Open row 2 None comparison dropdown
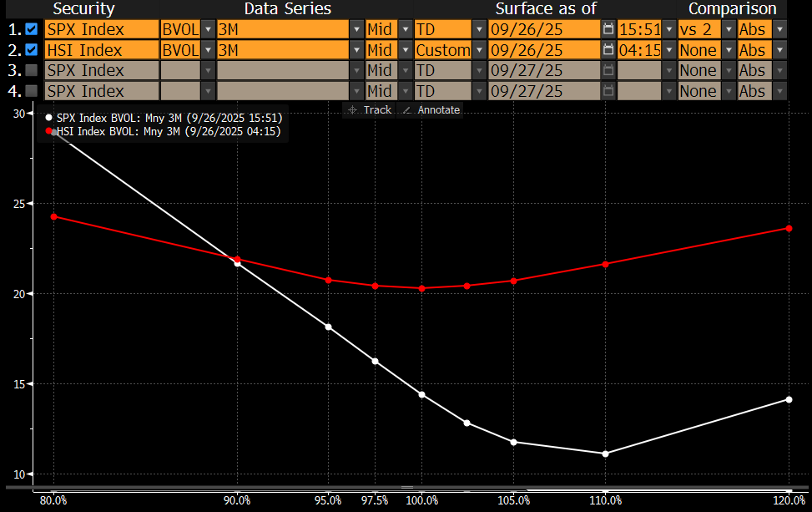 729,50
